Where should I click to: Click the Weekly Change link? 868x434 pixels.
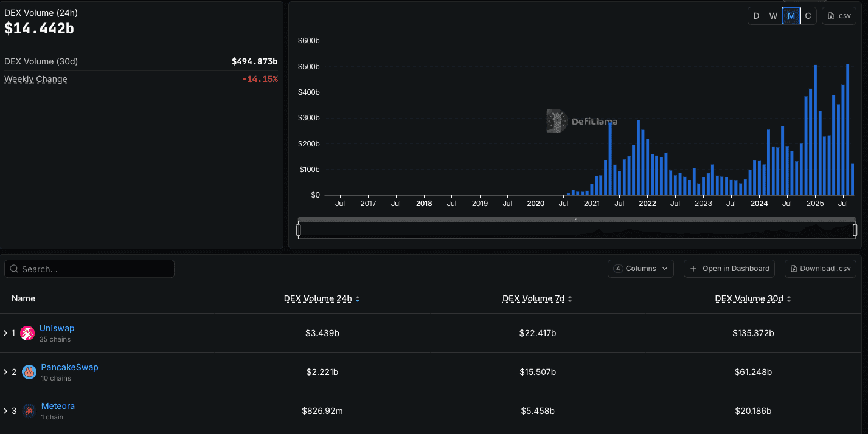click(x=35, y=79)
